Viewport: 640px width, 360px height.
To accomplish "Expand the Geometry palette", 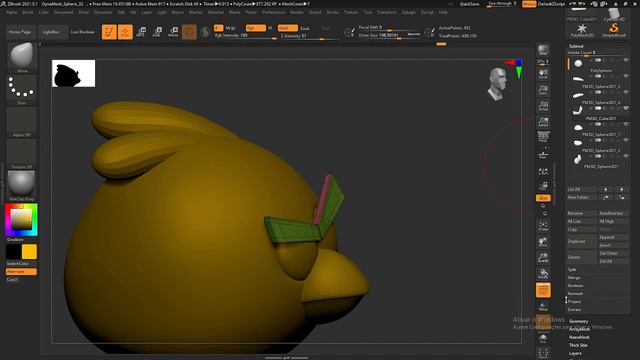I will pos(578,321).
